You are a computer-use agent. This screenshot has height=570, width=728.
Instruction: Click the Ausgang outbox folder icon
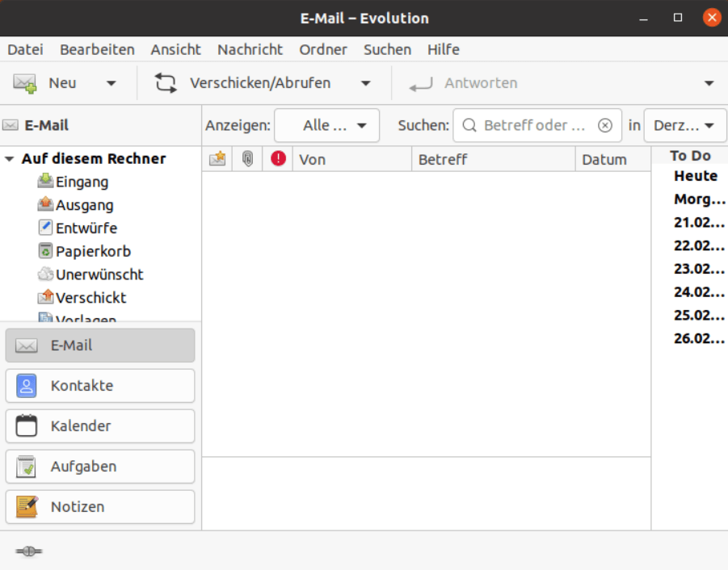(45, 204)
